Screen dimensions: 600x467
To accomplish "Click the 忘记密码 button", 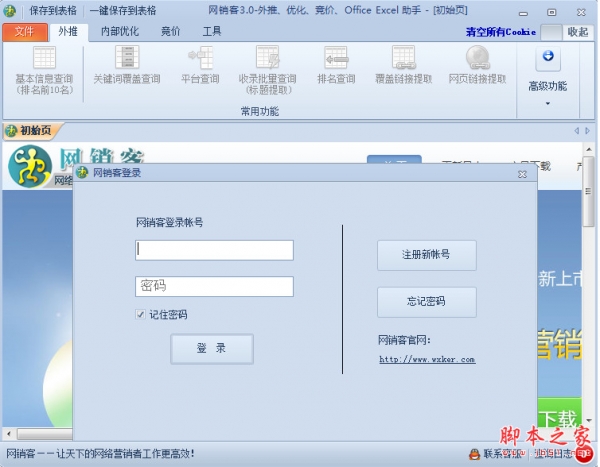I will (427, 302).
